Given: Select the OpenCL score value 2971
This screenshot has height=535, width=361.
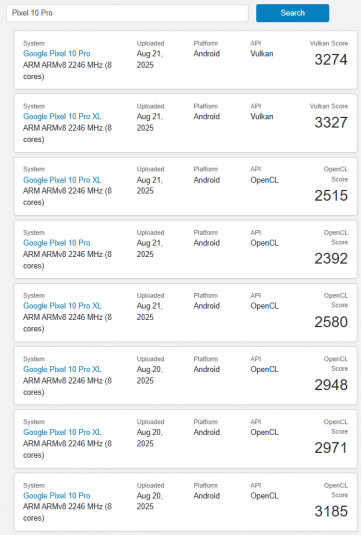Looking at the screenshot, I should (x=331, y=448).
